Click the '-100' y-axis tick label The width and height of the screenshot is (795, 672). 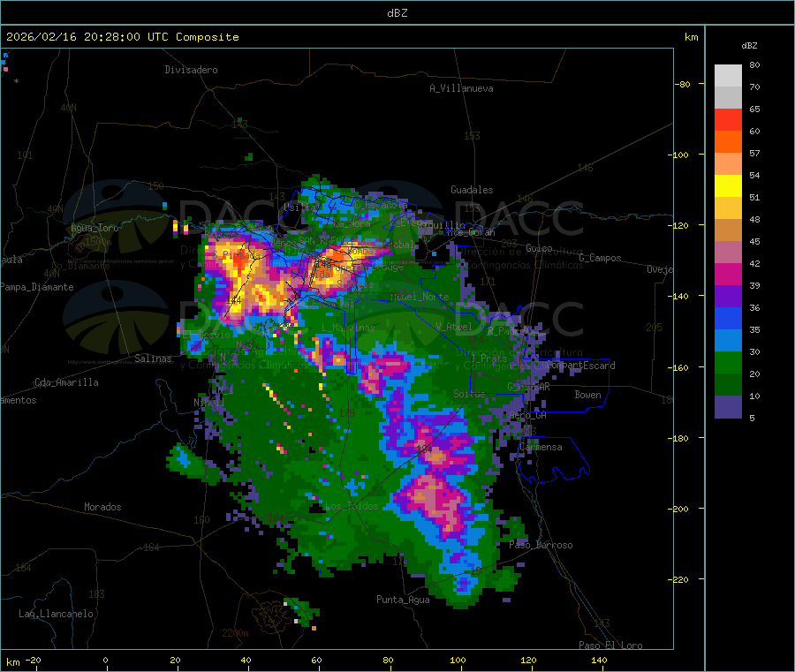[678, 155]
